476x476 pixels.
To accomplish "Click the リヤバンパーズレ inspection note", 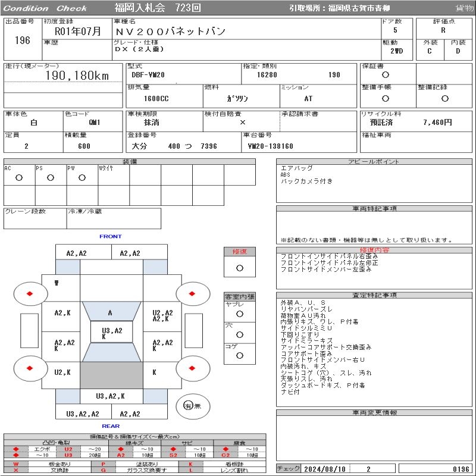I will tap(306, 309).
